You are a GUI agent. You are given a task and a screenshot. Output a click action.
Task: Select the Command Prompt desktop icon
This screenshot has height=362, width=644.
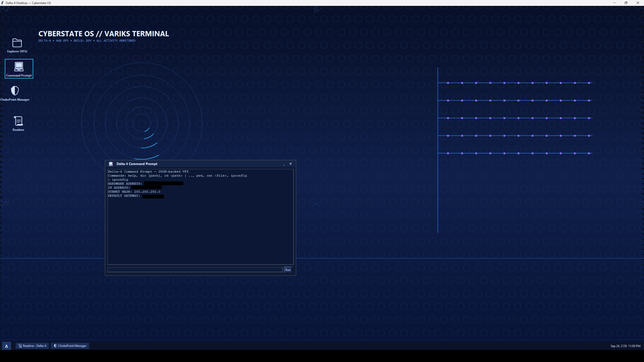pos(19,69)
